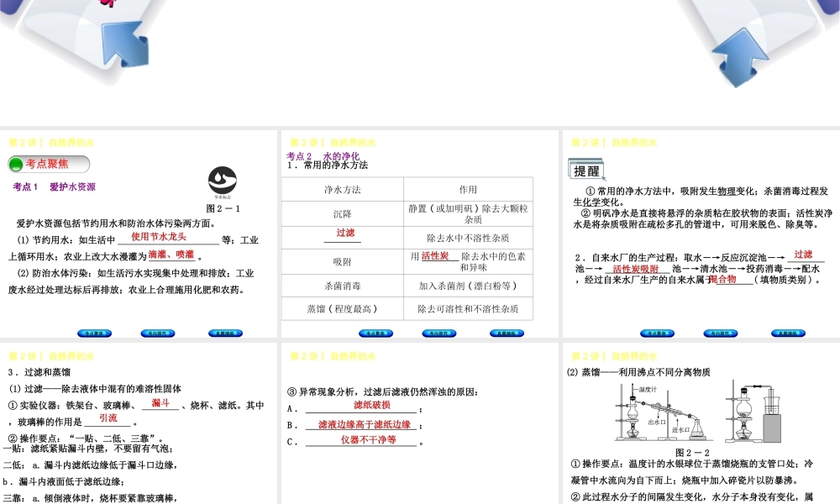Click the red word 活性炭 in the table
This screenshot has width=840, height=504.
pyautogui.click(x=434, y=256)
